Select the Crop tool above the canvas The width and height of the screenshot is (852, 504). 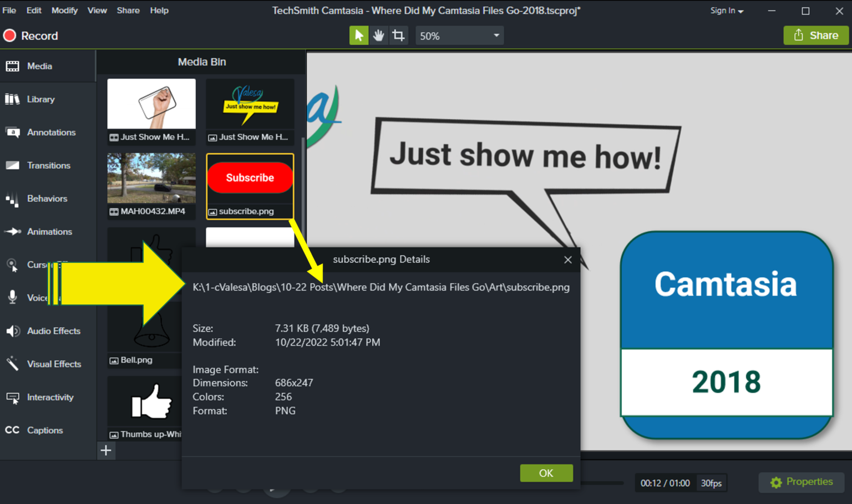[398, 35]
